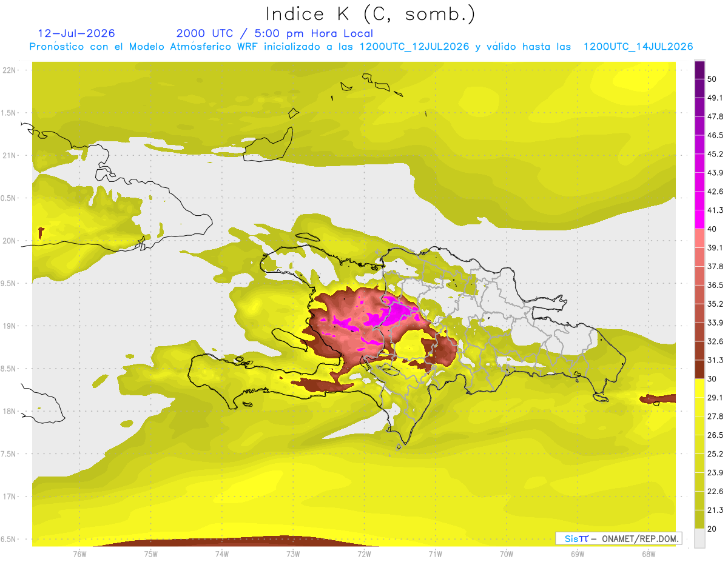Click the longitude label "68W"
Screen dimensions: 728x562
[649, 554]
